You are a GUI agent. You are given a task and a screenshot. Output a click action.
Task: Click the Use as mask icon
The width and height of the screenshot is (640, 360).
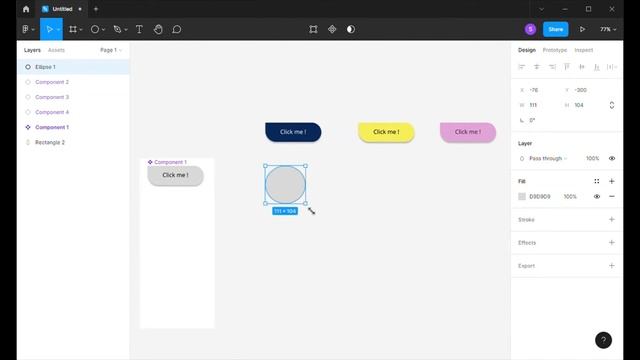[x=351, y=29]
